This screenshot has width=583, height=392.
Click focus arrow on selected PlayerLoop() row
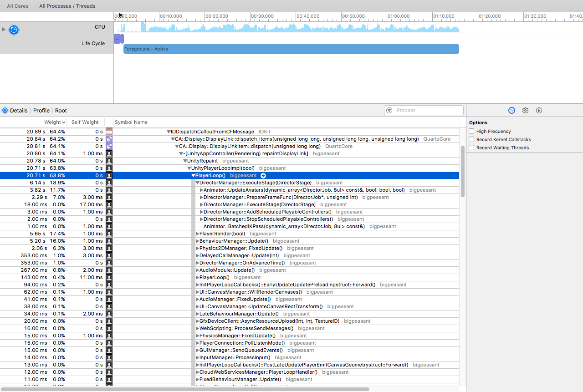(x=263, y=175)
